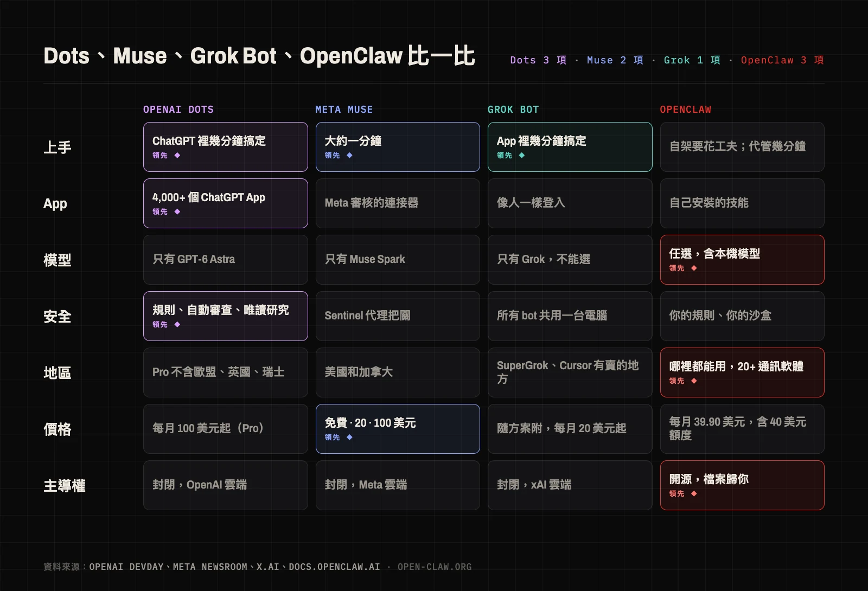Click the OpenClaw 3 項 score in header

point(782,60)
